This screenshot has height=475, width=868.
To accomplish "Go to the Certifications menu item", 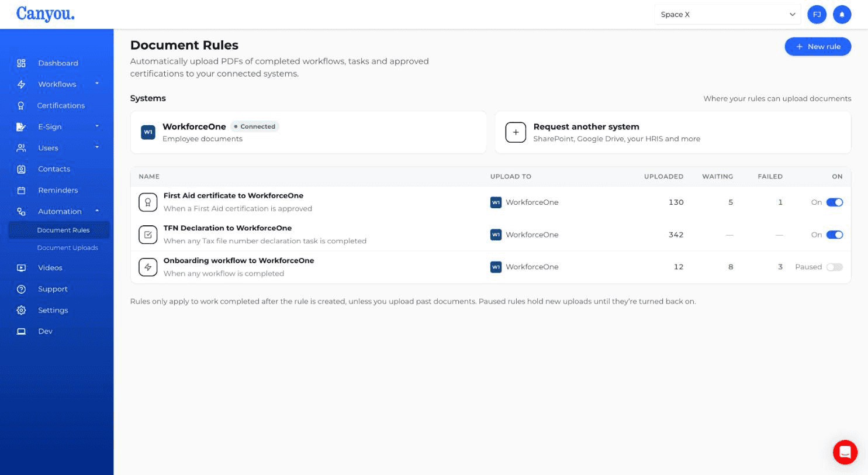I will pos(61,105).
